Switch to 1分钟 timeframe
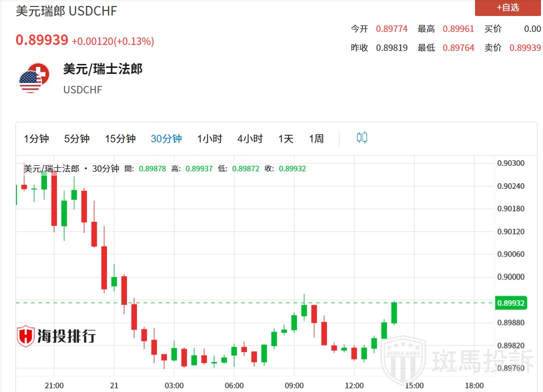The image size is (543, 392). [36, 139]
